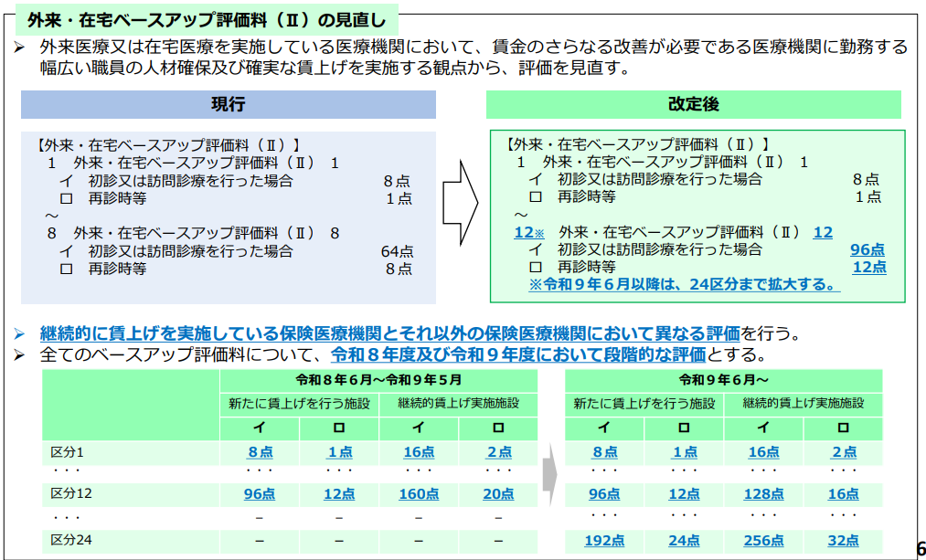The width and height of the screenshot is (926, 560).
Task: Click the 現行 header
Action: pyautogui.click(x=227, y=104)
